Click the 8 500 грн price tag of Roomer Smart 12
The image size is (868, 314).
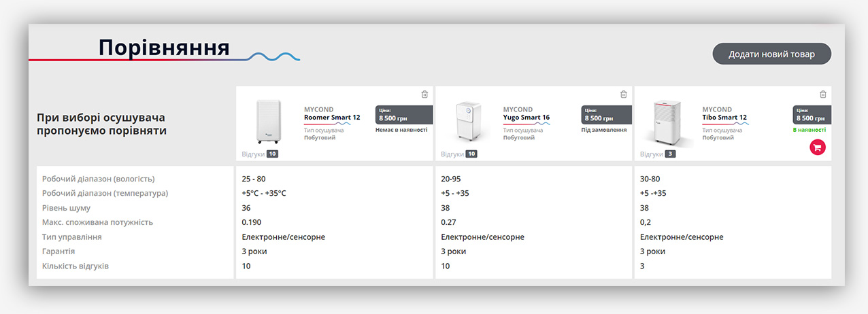click(404, 115)
